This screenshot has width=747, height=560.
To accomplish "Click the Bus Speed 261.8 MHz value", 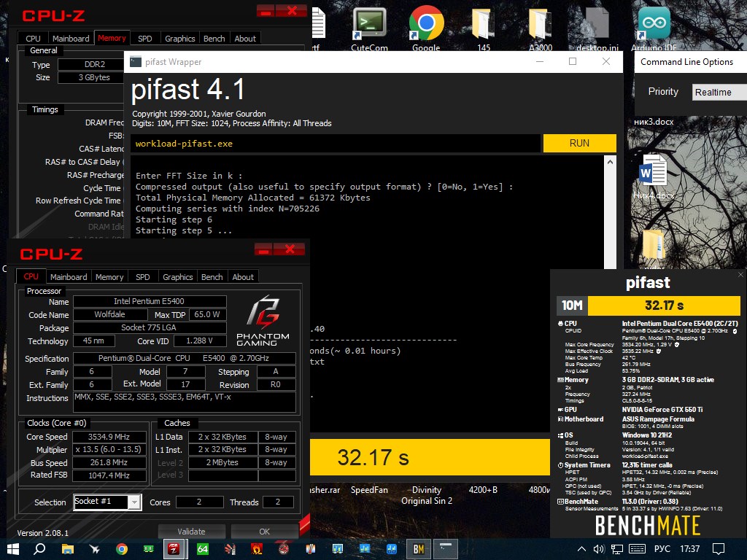I will (109, 462).
